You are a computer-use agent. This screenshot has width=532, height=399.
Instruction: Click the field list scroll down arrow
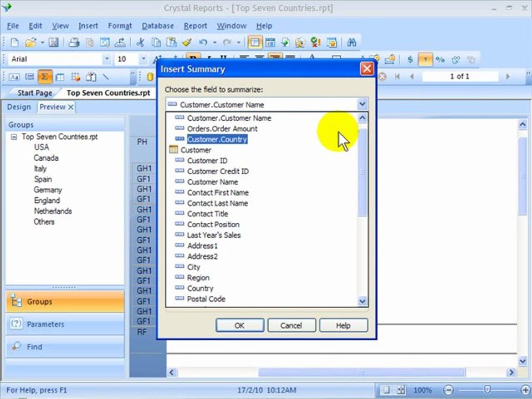point(362,301)
